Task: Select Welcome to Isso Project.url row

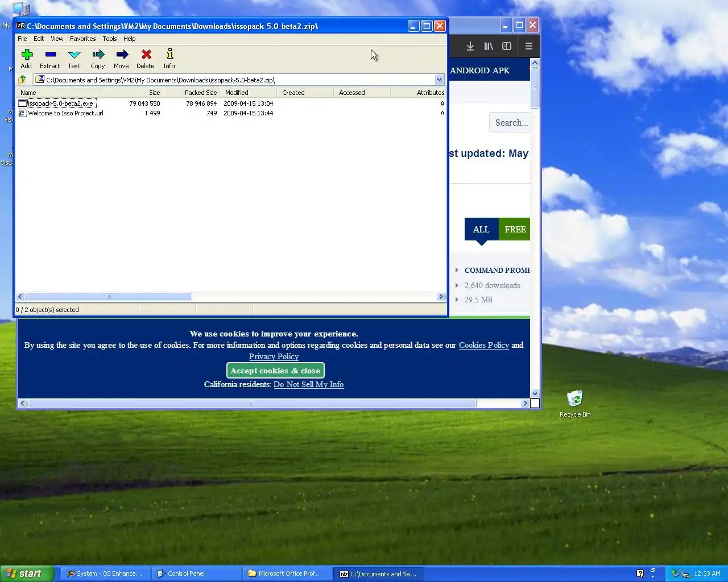Action: click(230, 113)
